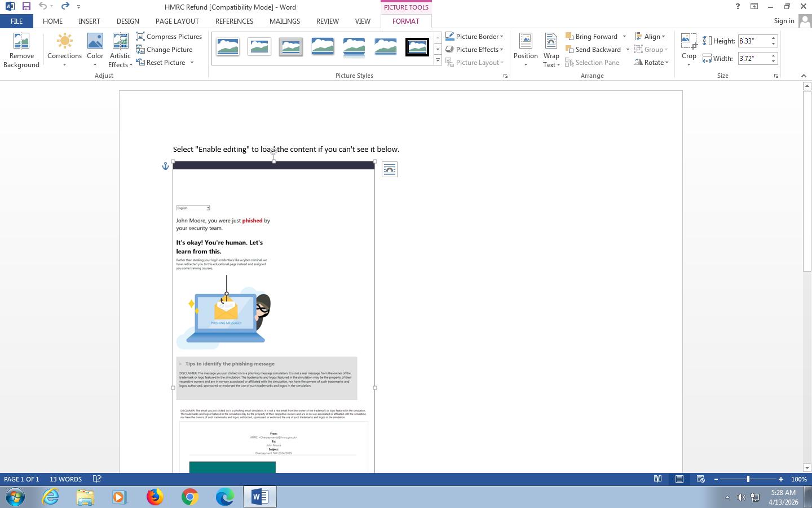
Task: Switch to Web Layout view in the status bar
Action: [700, 479]
